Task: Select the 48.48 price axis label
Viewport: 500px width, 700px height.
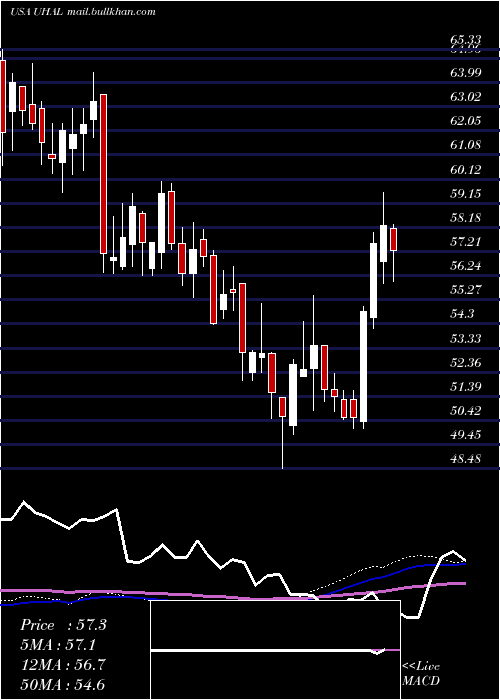Action: tap(466, 459)
